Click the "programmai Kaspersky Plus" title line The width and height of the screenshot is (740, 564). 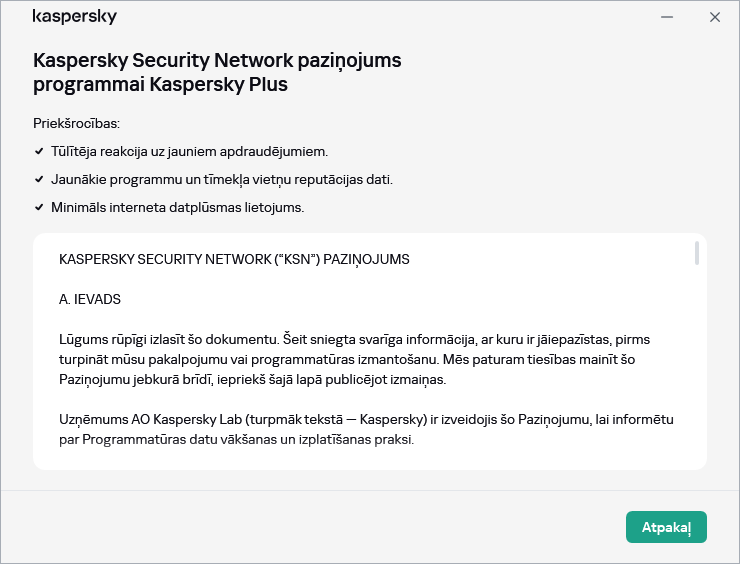(160, 85)
